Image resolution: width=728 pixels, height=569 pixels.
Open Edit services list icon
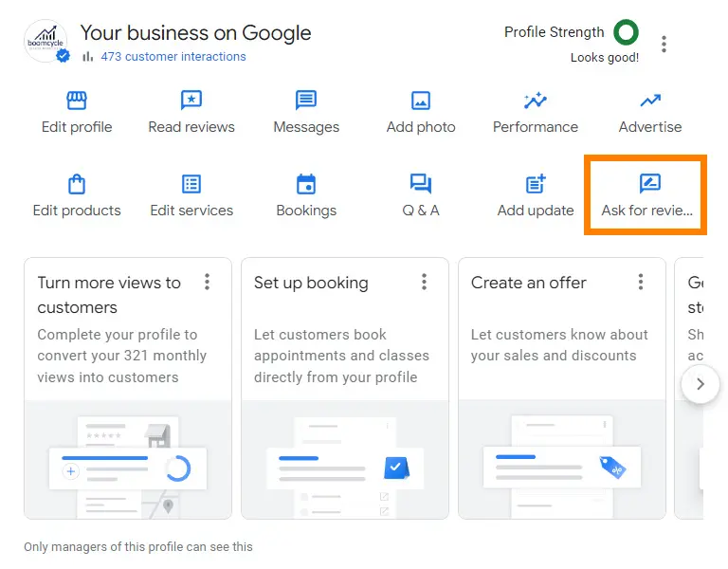coord(191,184)
